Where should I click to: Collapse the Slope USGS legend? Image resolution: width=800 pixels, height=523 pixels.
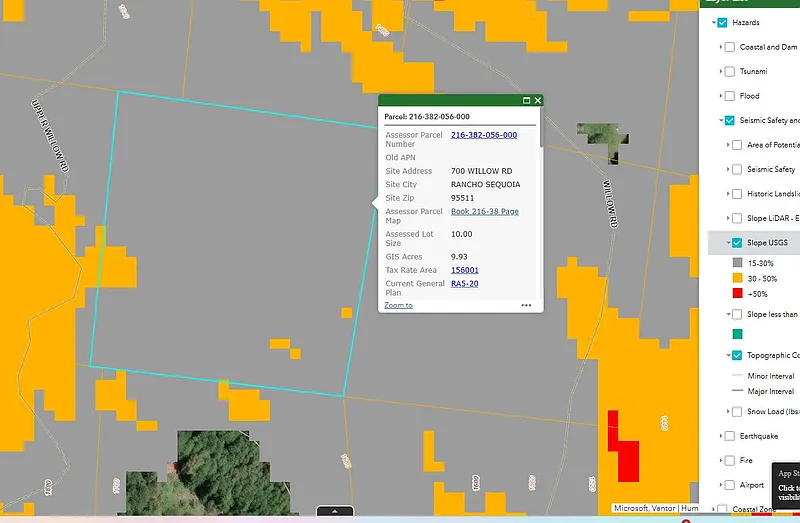tap(728, 243)
